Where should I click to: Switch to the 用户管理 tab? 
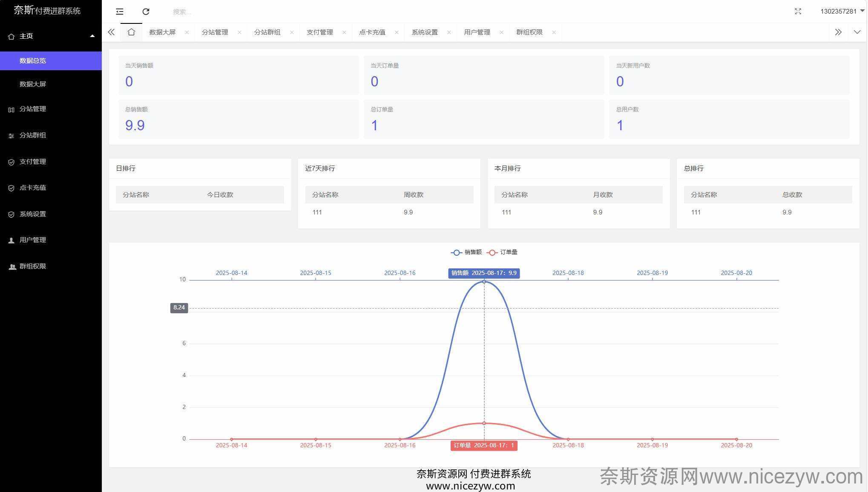pos(477,32)
